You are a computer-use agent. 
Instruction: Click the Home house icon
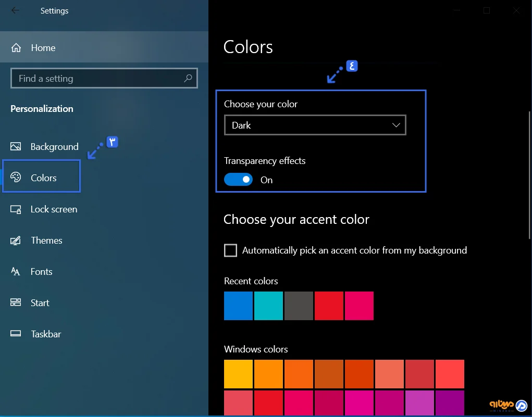point(16,48)
